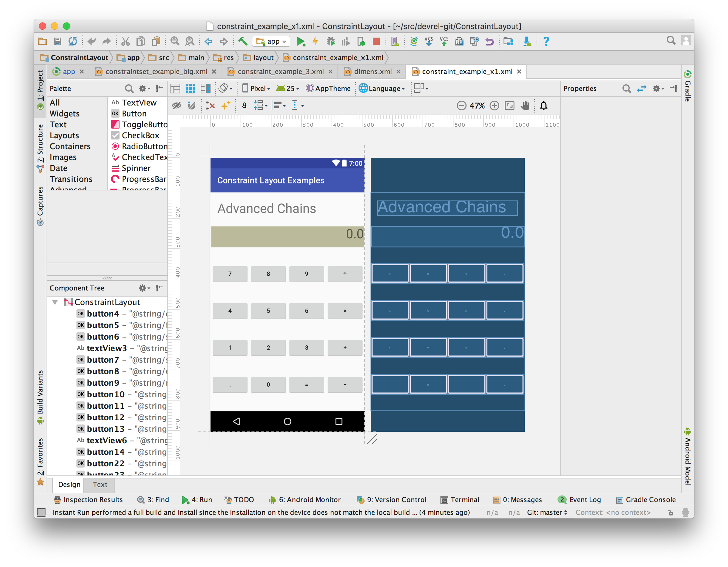This screenshot has width=728, height=567.
Task: Click the red Stop icon in the toolbar
Action: pyautogui.click(x=376, y=41)
